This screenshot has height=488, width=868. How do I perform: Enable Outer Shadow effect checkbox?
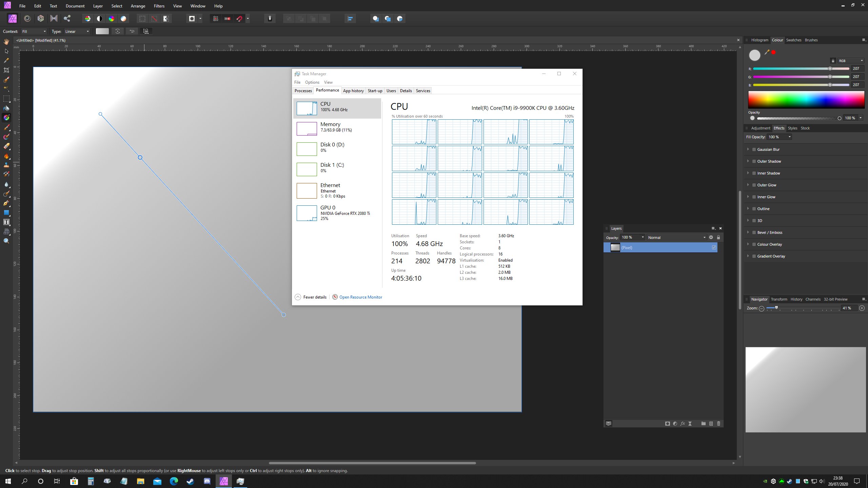coord(754,161)
